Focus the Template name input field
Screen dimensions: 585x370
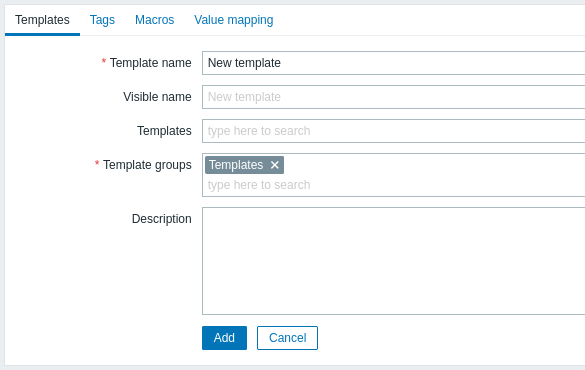(394, 63)
